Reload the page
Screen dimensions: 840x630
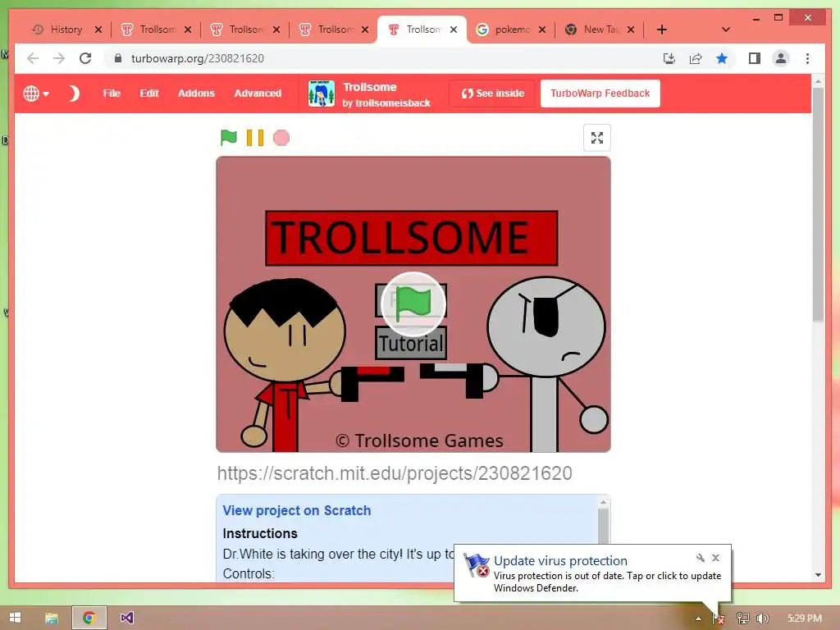tap(85, 58)
